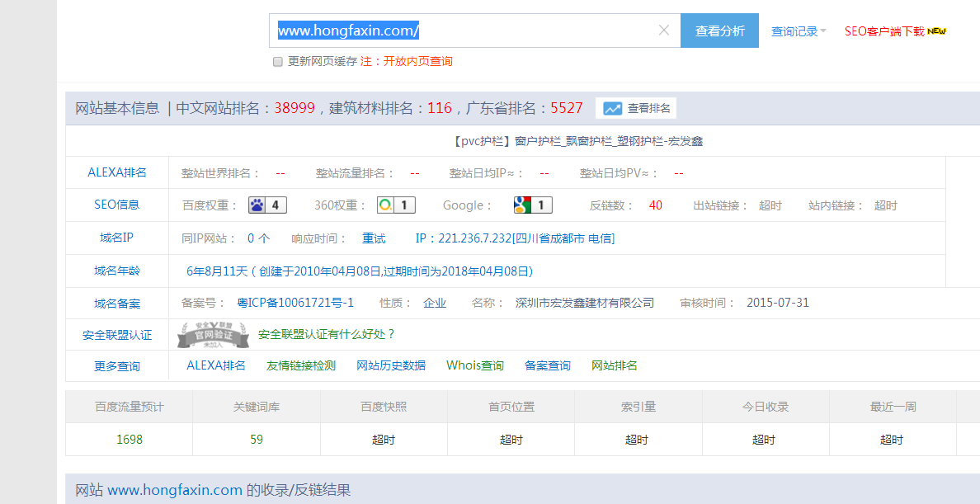
Task: Open the Whois查询 link
Action: click(x=475, y=365)
